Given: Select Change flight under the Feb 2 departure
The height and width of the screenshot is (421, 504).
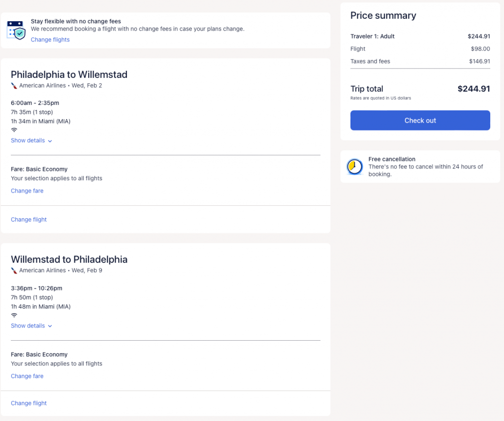Looking at the screenshot, I should pos(29,220).
